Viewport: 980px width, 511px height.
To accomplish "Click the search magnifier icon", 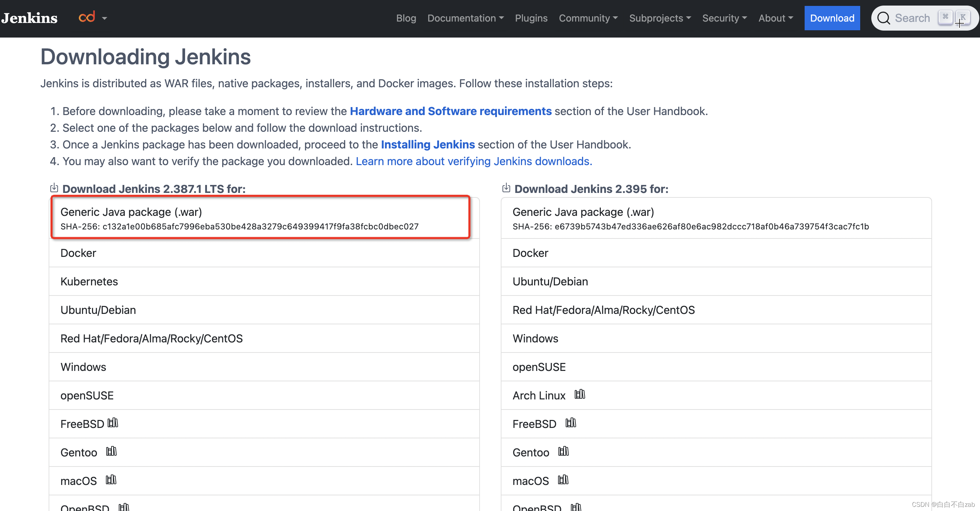I will click(883, 18).
